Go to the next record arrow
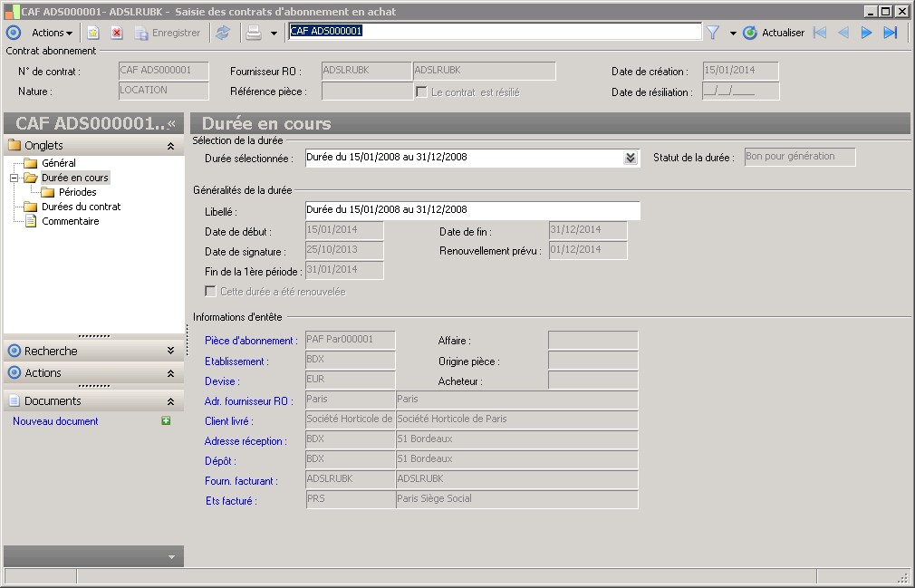The width and height of the screenshot is (915, 588). (x=866, y=33)
